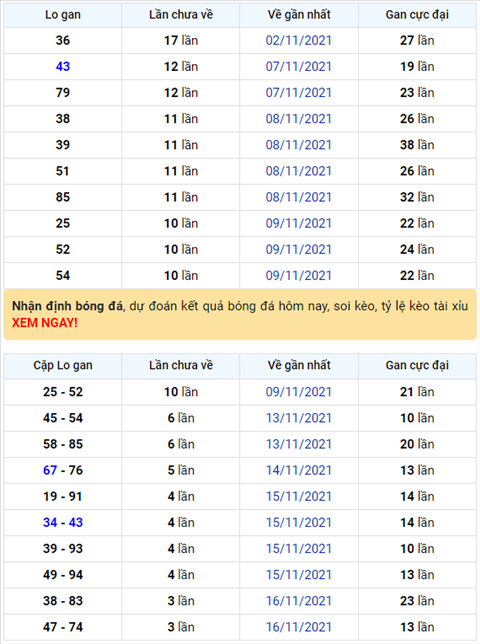The image size is (480, 644).
Task: Open the date link in row 47 - 74
Action: [x=299, y=627]
